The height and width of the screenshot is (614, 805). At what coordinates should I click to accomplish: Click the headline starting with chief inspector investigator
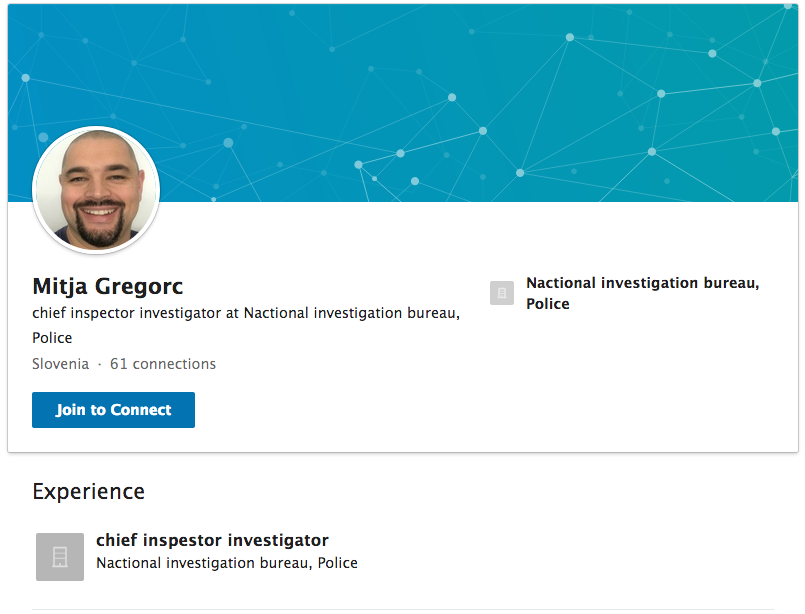click(246, 325)
